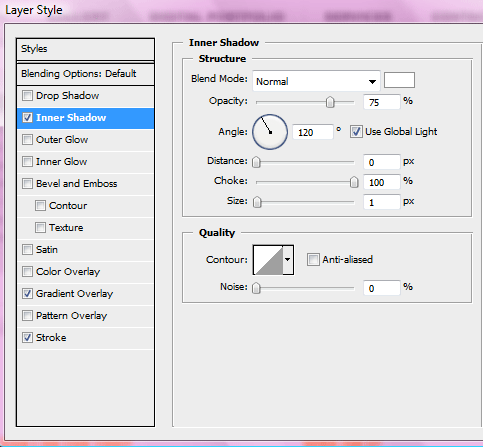
Task: Enable the Anti-aliased checkbox
Action: [x=313, y=260]
